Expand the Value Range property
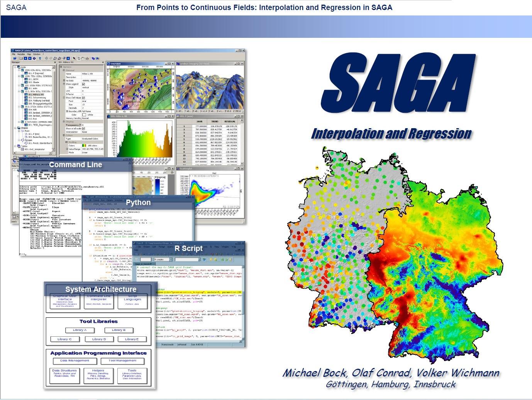The image size is (532, 400). coord(67,149)
